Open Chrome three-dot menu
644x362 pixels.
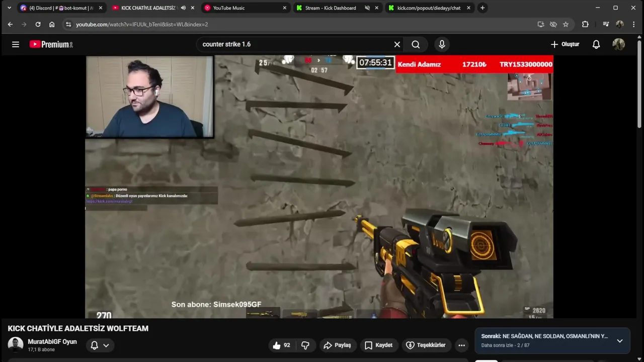(633, 24)
